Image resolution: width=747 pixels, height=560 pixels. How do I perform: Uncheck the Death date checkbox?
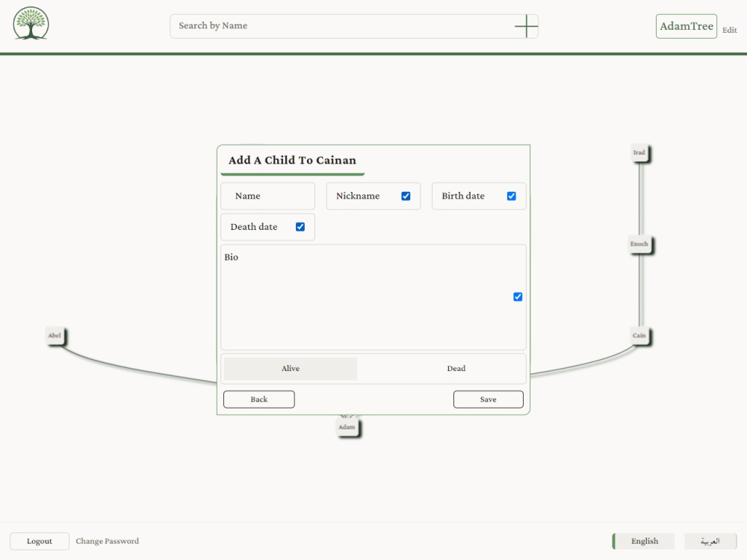click(300, 227)
